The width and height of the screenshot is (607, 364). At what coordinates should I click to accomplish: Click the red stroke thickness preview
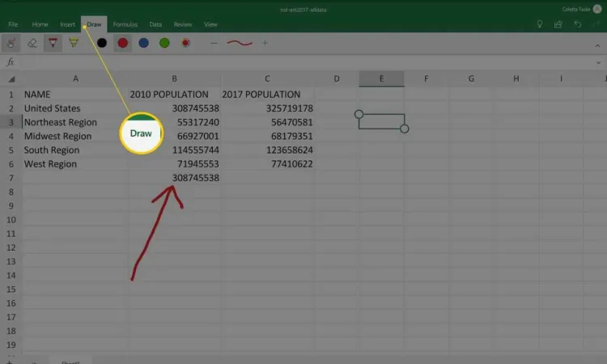click(240, 43)
